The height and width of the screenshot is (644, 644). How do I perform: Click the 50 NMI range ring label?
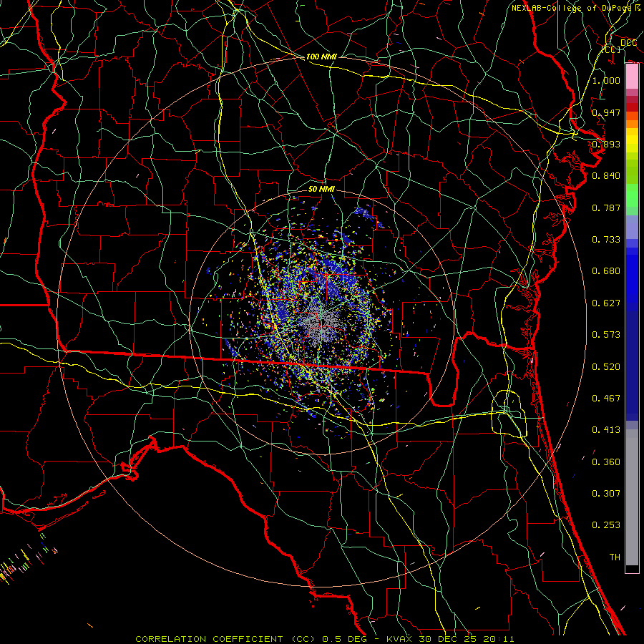click(x=321, y=189)
